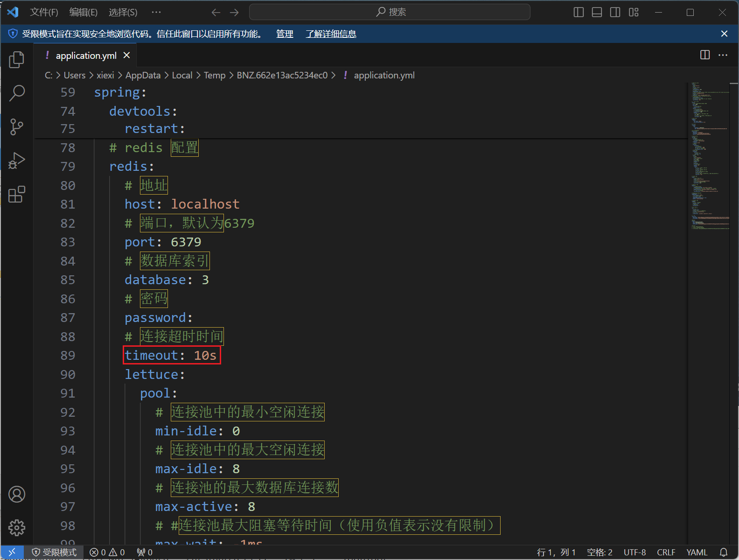739x560 pixels.
Task: Open the xiexi breadcrumb segment
Action: tap(105, 75)
